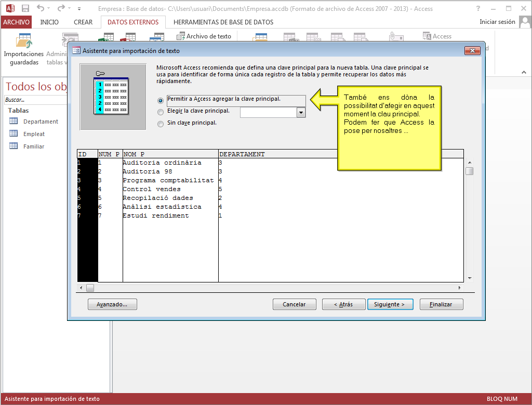Click the preview vertical scrollbar thumb
Image resolution: width=532 pixels, height=405 pixels.
470,171
